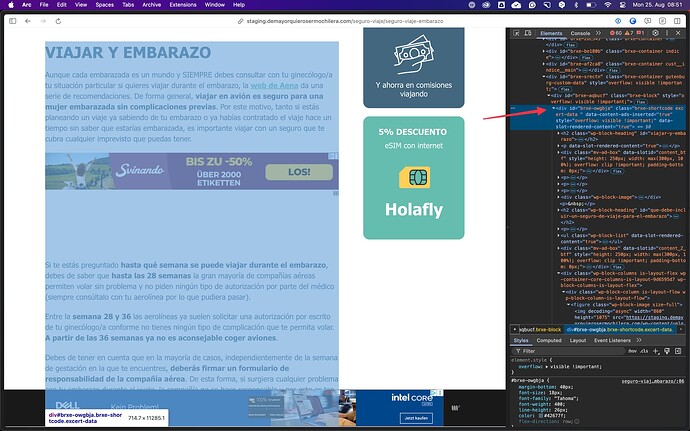690x431 pixels.
Task: Toggle the .cls class editor button
Action: point(644,351)
